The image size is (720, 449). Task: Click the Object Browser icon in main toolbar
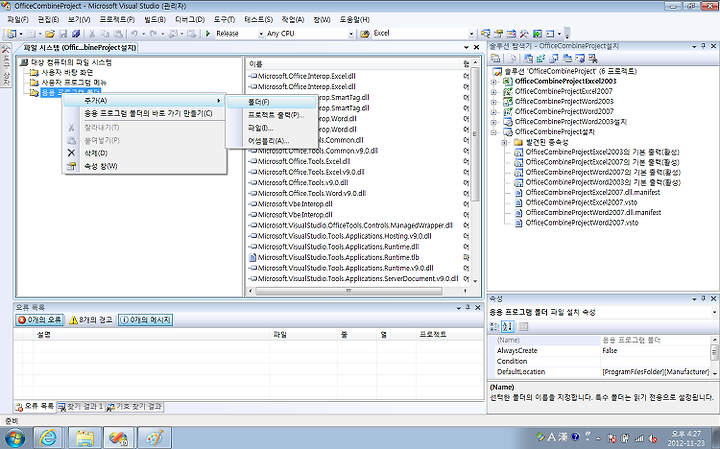click(x=511, y=34)
